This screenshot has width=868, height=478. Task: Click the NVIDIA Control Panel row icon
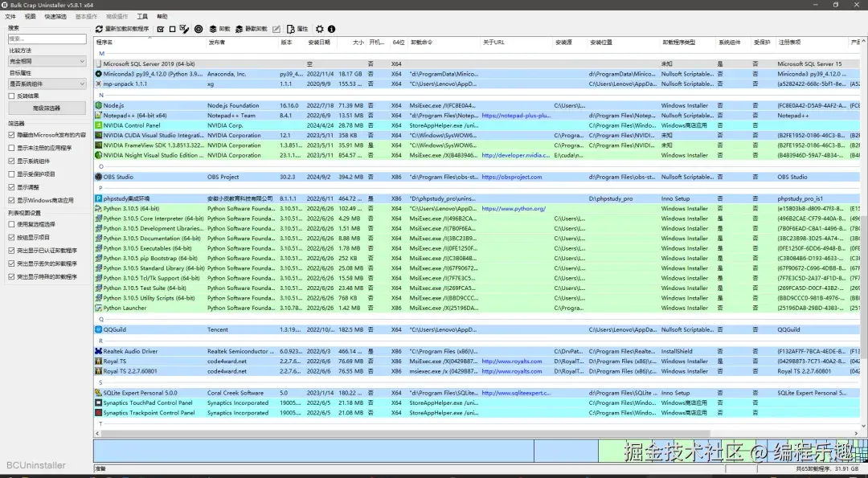(99, 125)
